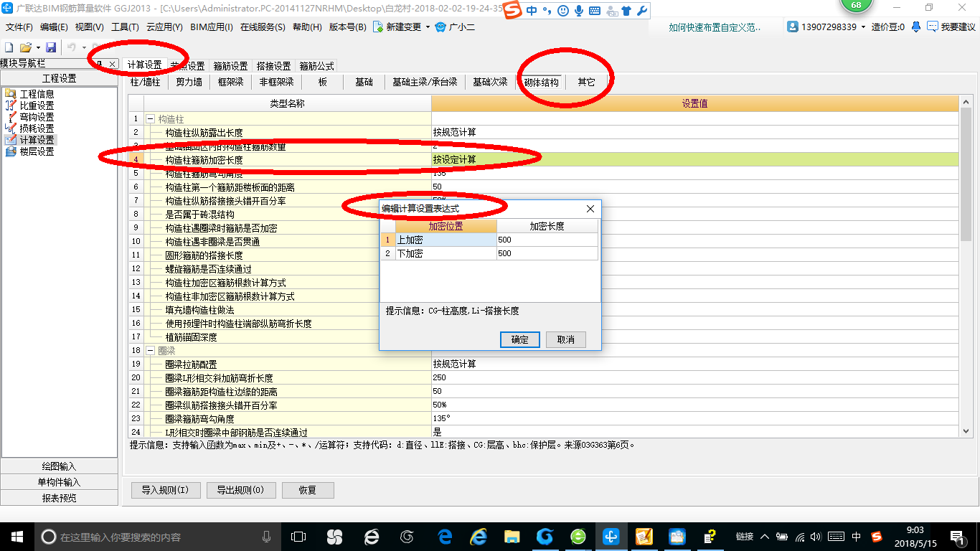This screenshot has width=980, height=551.
Task: Click the File Explorer taskbar icon
Action: point(512,537)
